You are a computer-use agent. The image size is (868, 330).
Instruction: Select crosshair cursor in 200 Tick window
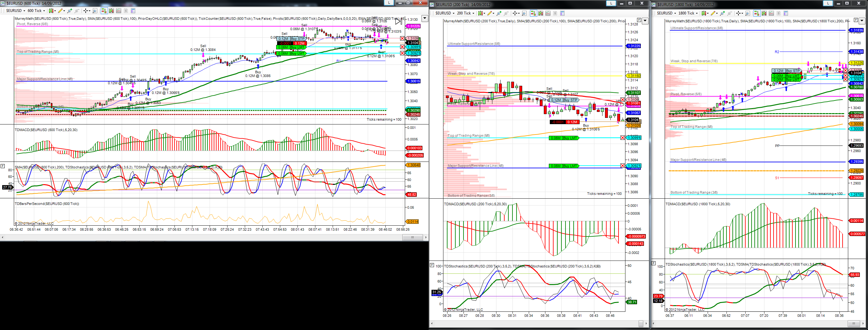click(516, 13)
